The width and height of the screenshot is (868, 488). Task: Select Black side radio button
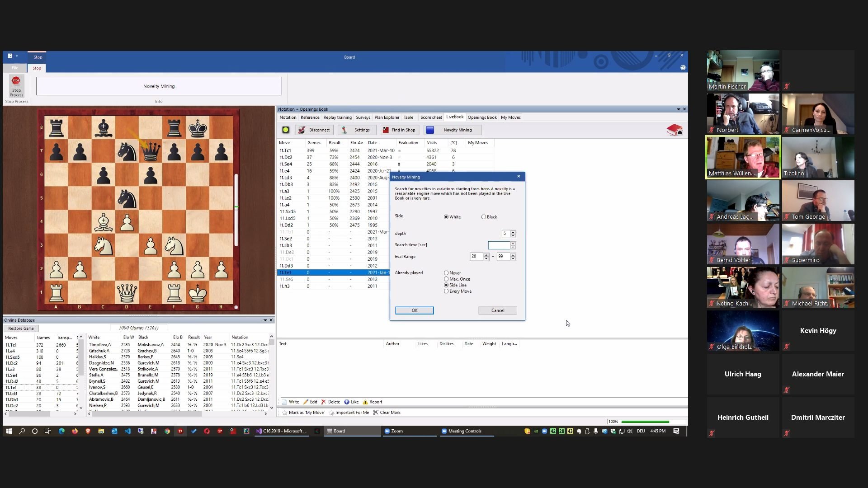pos(484,217)
